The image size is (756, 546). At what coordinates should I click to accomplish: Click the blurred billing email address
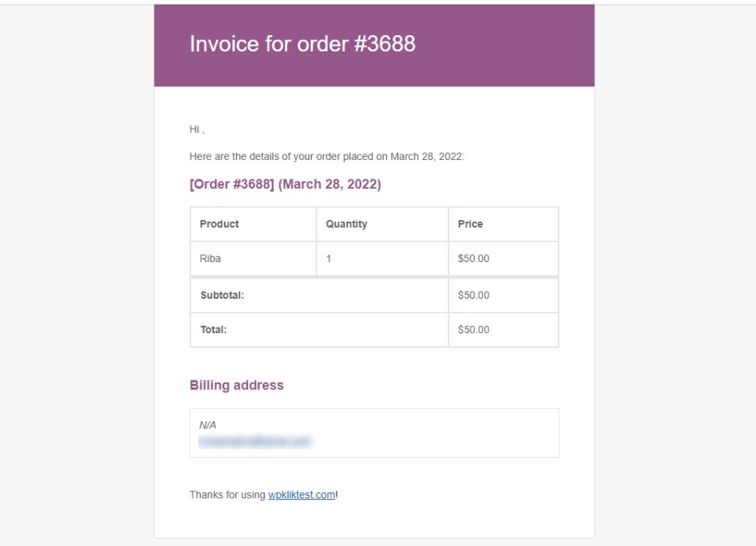[255, 441]
